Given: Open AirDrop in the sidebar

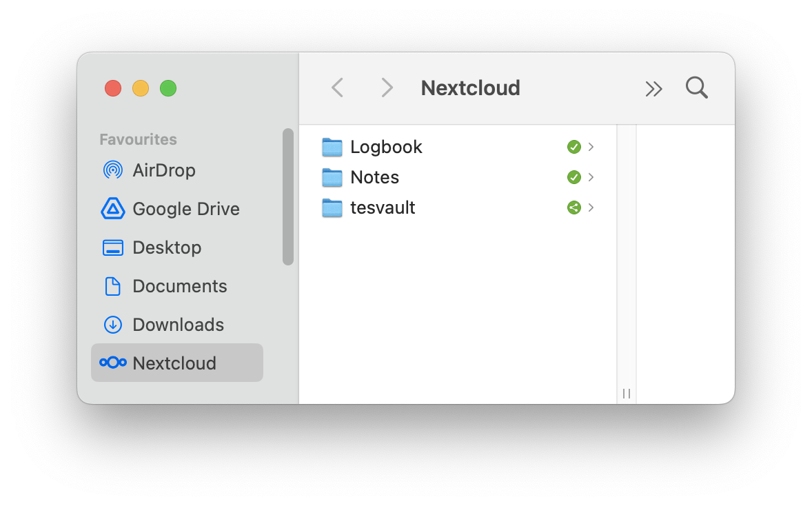Looking at the screenshot, I should click(177, 170).
